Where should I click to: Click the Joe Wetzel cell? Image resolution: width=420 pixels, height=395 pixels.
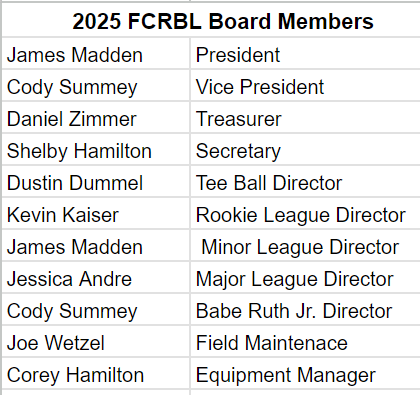96,342
